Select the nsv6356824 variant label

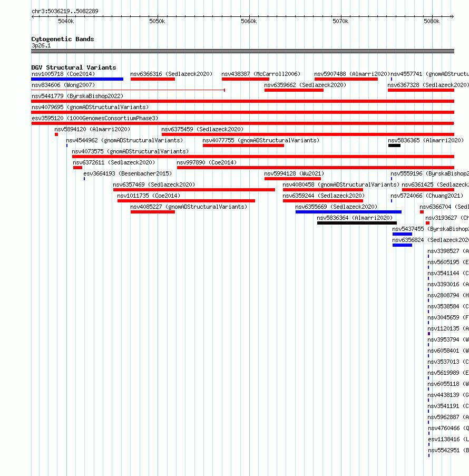431,240
